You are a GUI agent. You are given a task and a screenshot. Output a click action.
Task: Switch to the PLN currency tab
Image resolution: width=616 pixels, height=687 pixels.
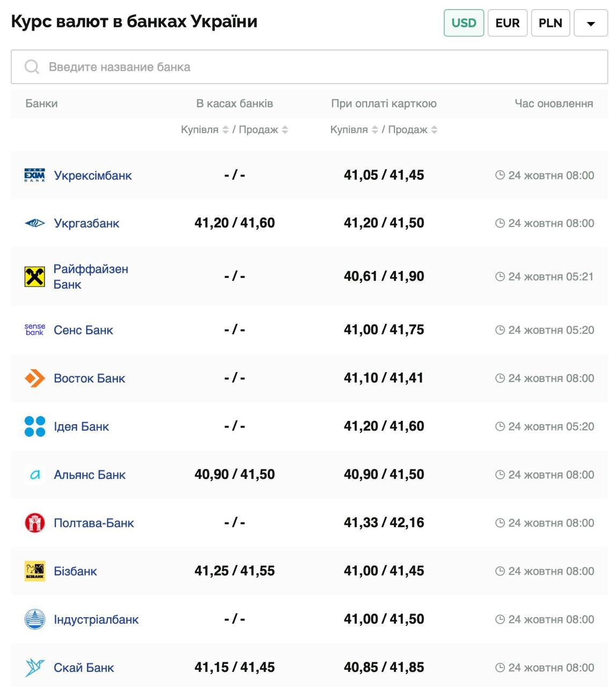[x=550, y=23]
